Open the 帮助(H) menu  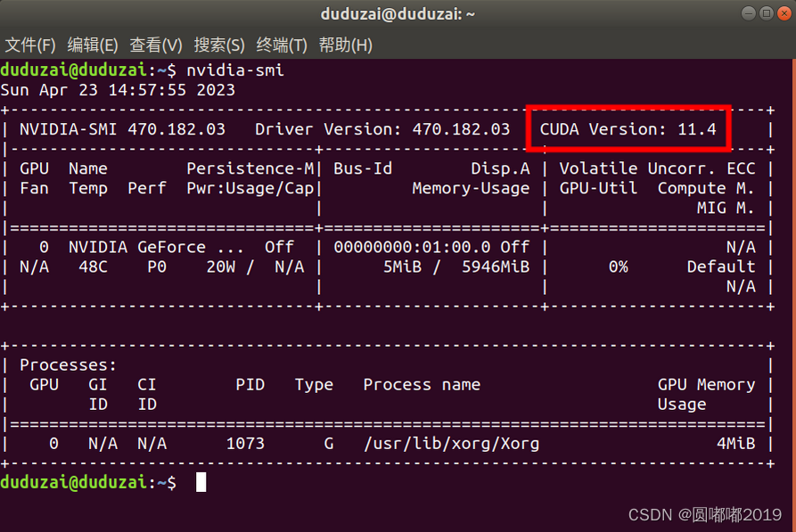pos(345,45)
